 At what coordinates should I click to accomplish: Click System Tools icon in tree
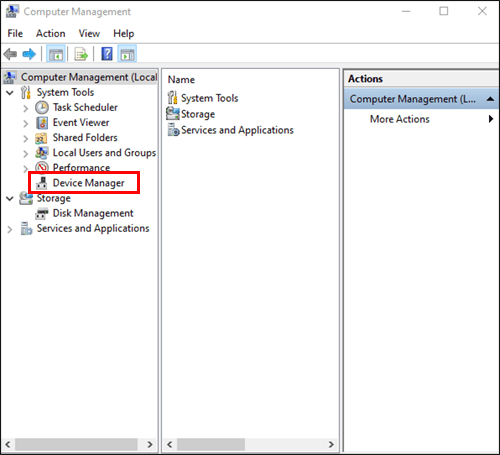tap(26, 92)
